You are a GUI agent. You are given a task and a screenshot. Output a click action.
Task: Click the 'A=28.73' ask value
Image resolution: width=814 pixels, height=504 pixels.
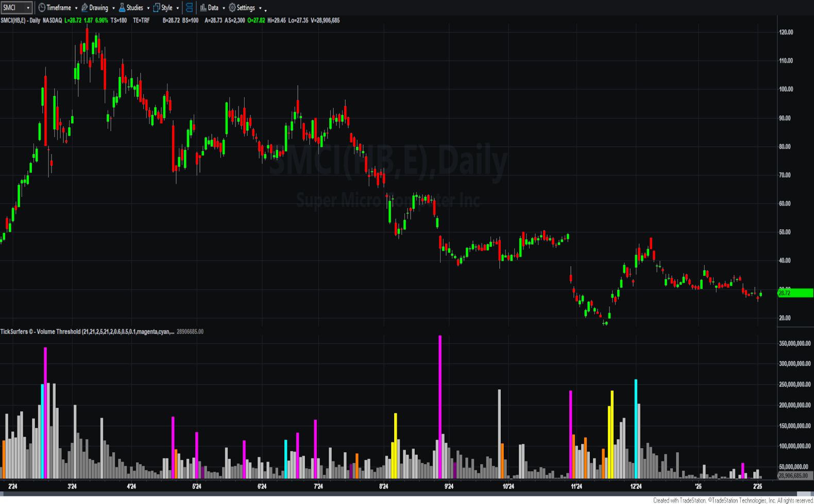(x=213, y=21)
